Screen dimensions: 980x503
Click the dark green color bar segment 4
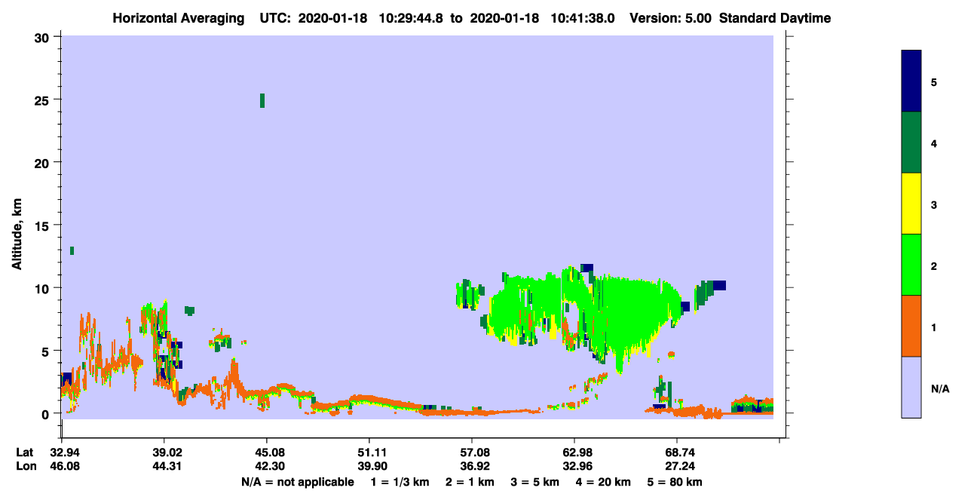click(911, 143)
